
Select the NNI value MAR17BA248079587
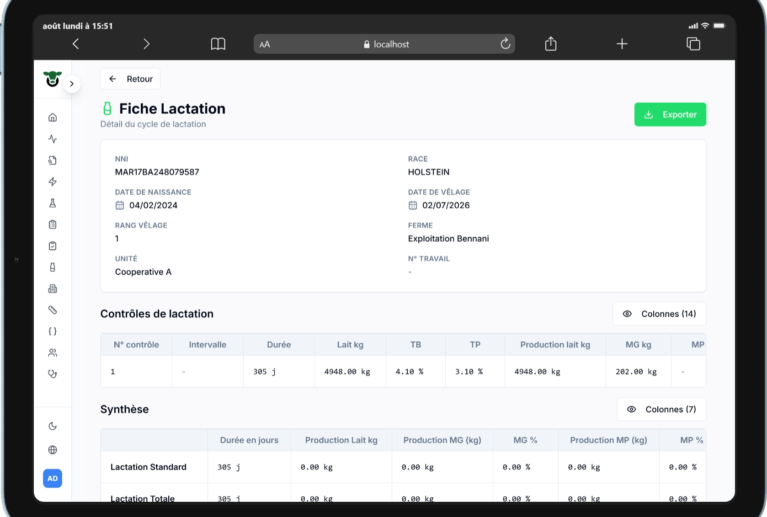(157, 172)
